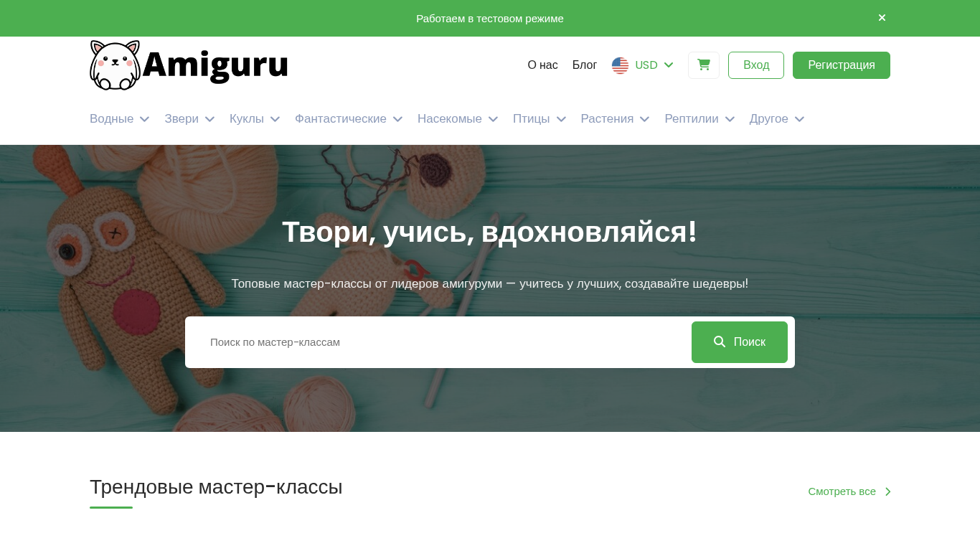Expand Птицы category chevron
Image resolution: width=980 pixels, height=551 pixels.
coord(561,119)
